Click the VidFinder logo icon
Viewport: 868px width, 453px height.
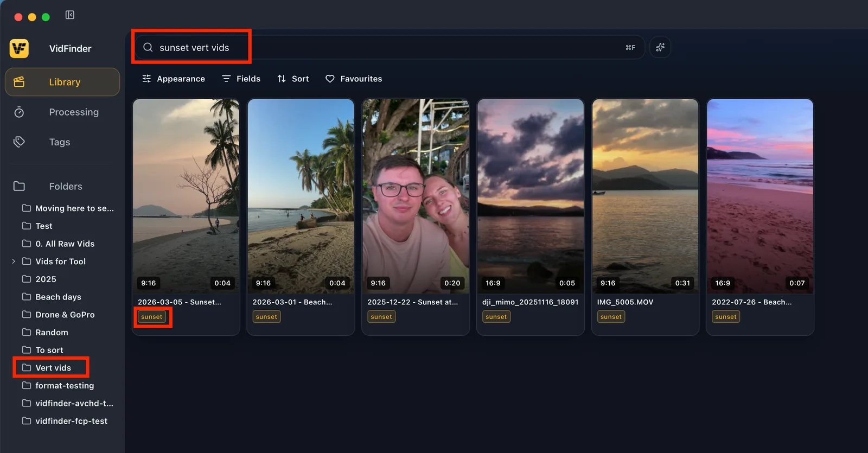coord(19,48)
